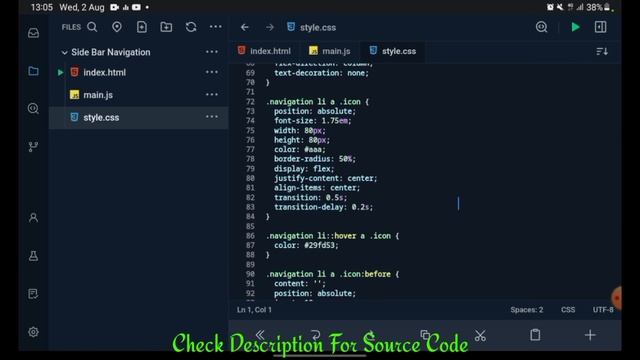Image resolution: width=640 pixels, height=360 pixels.
Task: Switch to the style.css tab
Action: [393, 51]
